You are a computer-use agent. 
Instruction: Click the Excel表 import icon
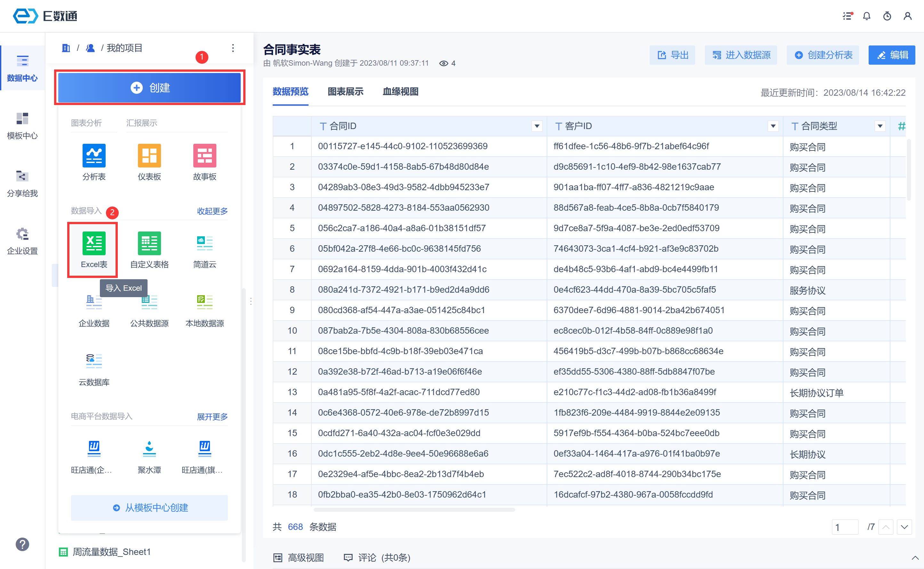coord(94,243)
